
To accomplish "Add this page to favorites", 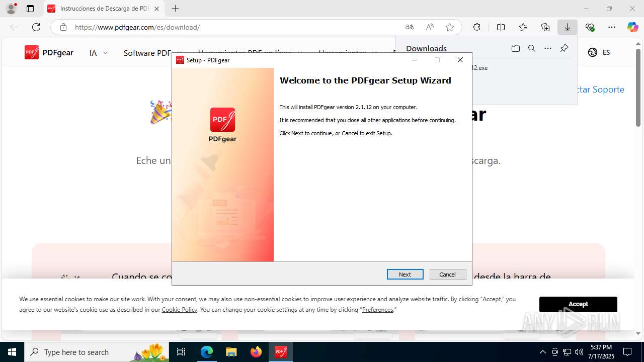I will pos(450,27).
